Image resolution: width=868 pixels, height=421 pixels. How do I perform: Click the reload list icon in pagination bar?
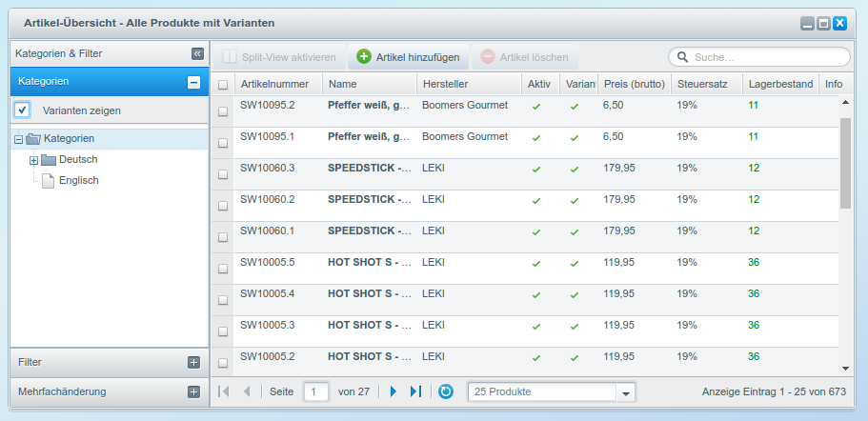[446, 391]
